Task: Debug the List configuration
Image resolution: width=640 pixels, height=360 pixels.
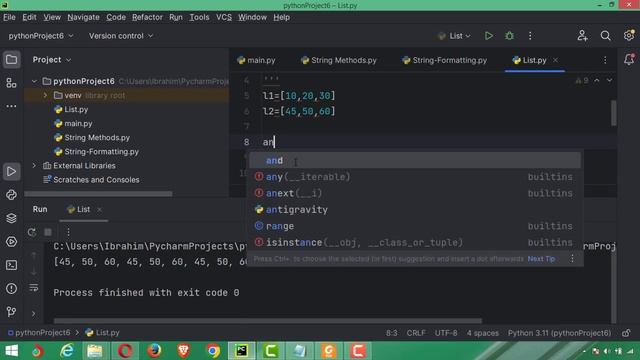Action: (x=509, y=36)
